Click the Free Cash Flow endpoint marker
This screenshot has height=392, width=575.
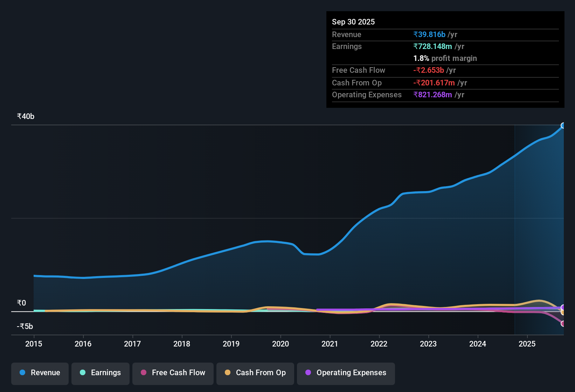click(x=563, y=324)
